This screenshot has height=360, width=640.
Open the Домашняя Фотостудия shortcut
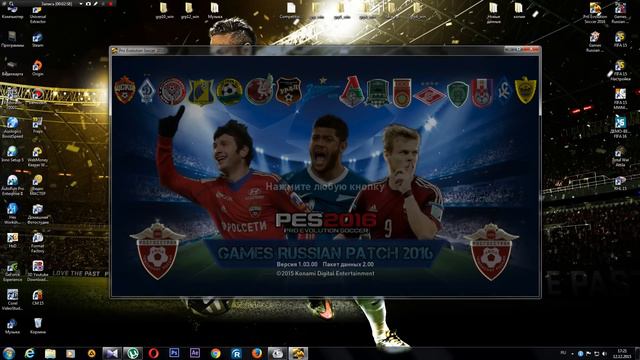point(38,213)
